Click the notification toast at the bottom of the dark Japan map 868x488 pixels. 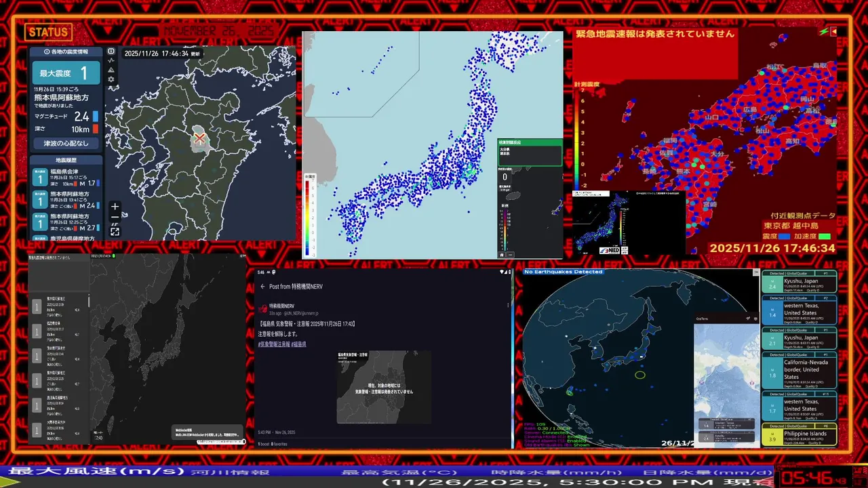[x=208, y=432]
